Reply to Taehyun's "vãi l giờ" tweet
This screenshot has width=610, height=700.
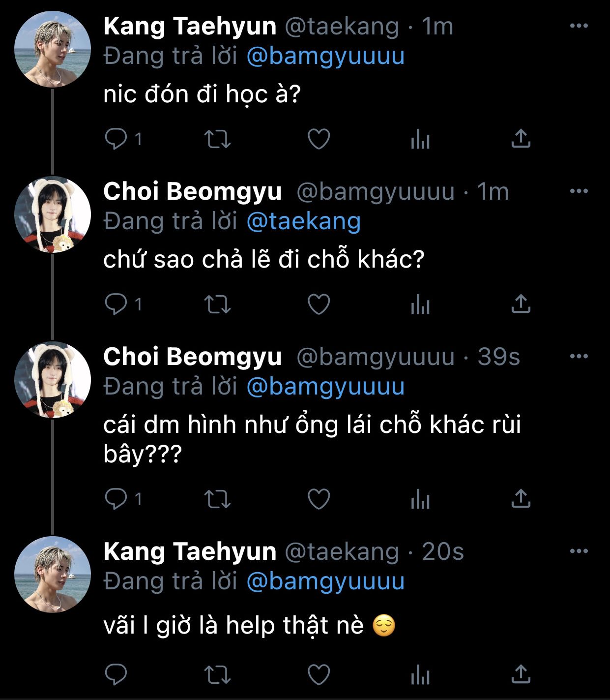[116, 674]
